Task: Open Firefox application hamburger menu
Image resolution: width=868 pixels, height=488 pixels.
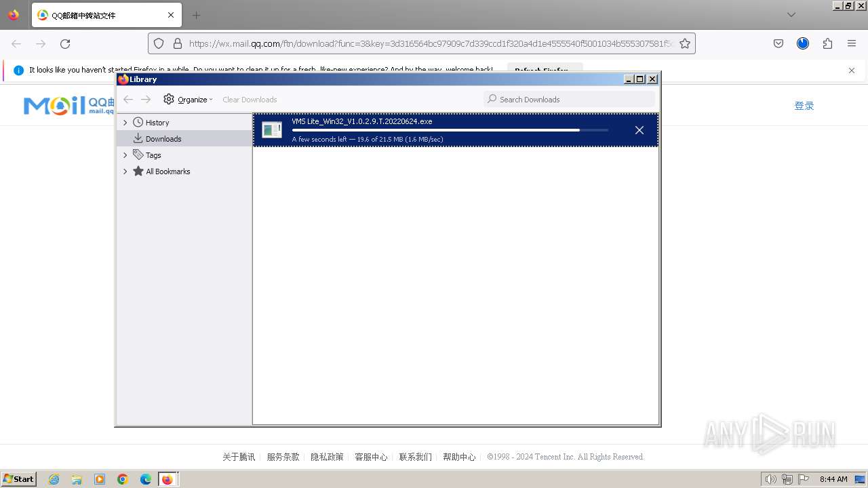Action: (x=852, y=43)
